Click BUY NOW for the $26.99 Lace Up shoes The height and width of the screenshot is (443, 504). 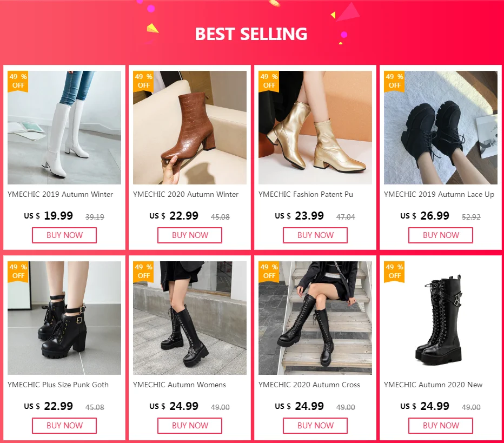[441, 235]
